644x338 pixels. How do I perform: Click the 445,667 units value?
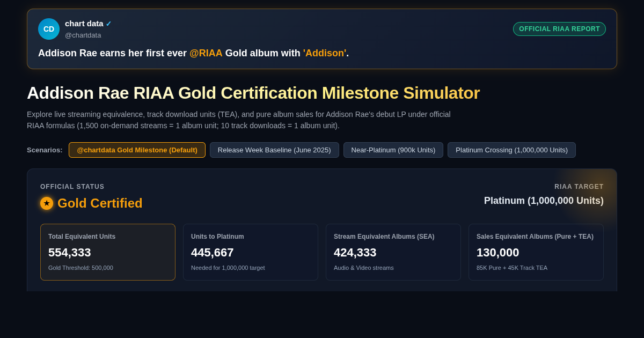213,252
